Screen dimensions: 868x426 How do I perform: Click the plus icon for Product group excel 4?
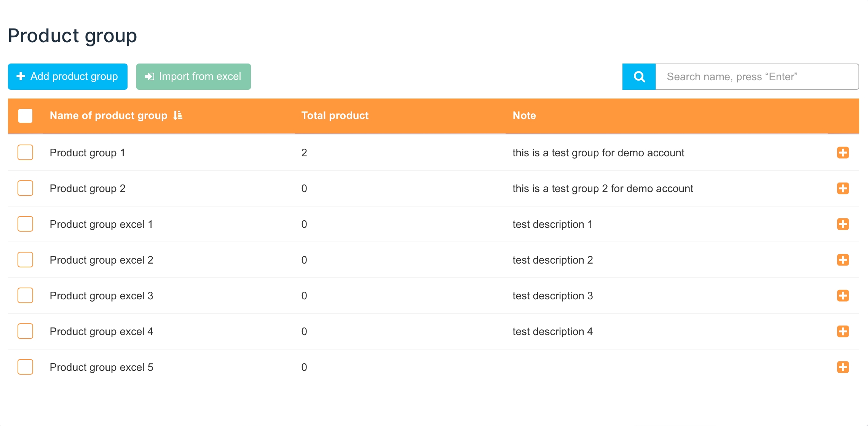tap(842, 331)
